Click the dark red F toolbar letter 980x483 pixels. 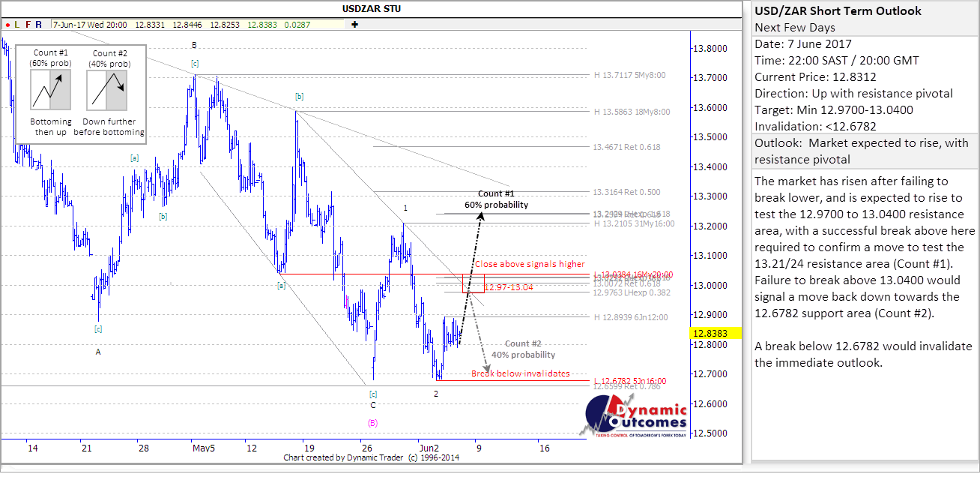28,24
